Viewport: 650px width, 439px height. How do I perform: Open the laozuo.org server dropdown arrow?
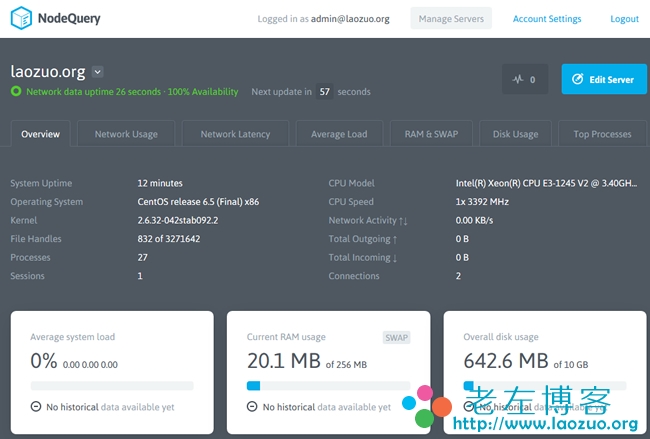click(97, 72)
